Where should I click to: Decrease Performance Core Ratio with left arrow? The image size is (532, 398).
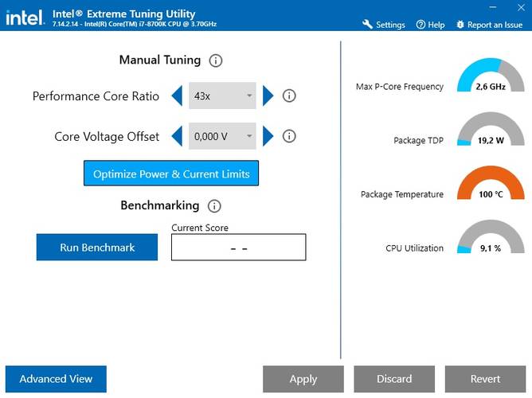[177, 96]
